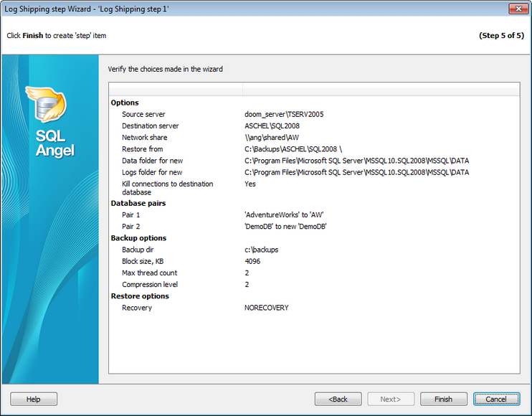Image resolution: width=532 pixels, height=416 pixels.
Task: Click the Restore from row label
Action: (x=143, y=149)
